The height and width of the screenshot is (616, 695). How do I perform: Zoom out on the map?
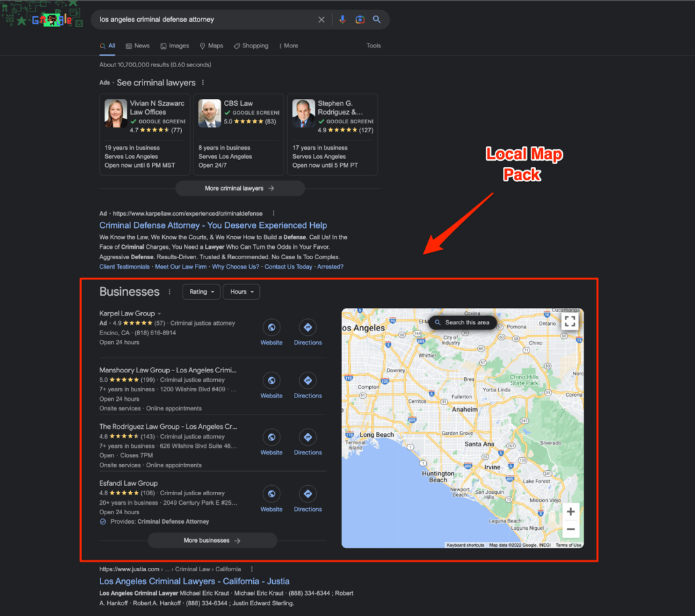point(571,529)
